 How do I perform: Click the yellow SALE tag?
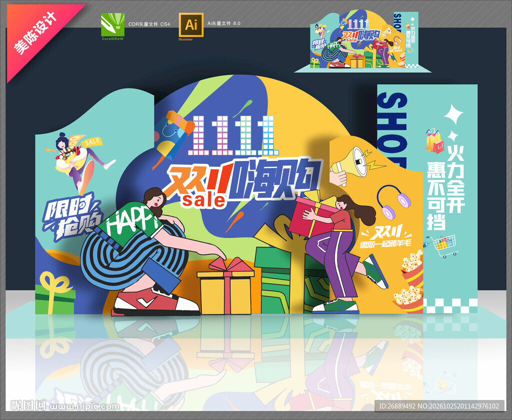[92, 142]
